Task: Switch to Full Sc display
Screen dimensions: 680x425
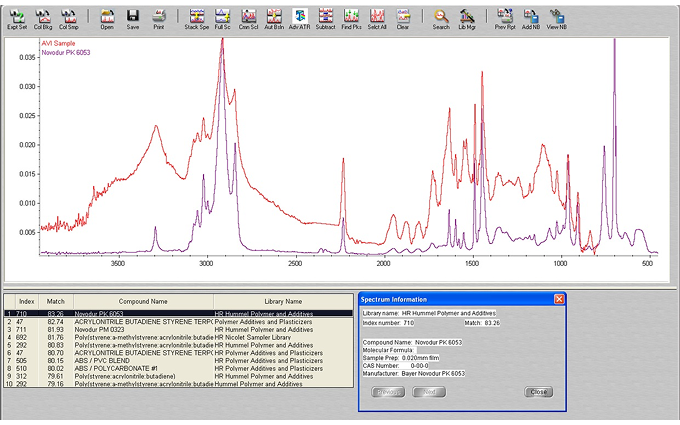Action: [x=222, y=18]
